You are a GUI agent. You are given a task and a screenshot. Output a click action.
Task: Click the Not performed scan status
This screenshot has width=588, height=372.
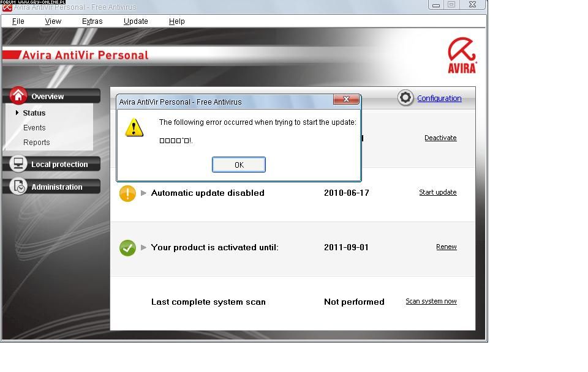point(354,302)
